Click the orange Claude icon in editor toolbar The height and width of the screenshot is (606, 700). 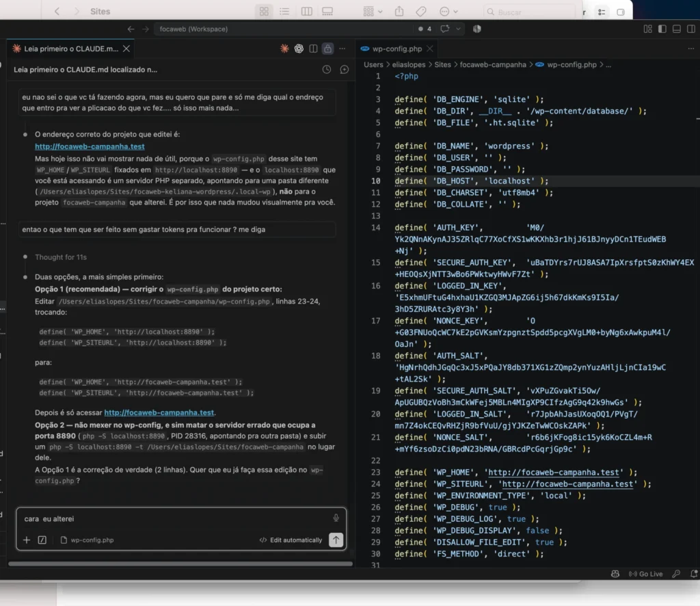click(x=284, y=49)
